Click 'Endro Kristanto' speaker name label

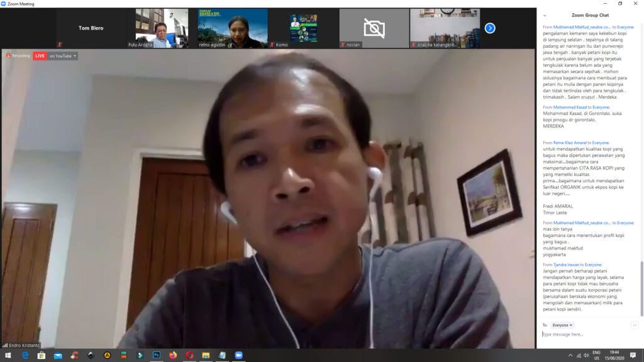point(25,345)
